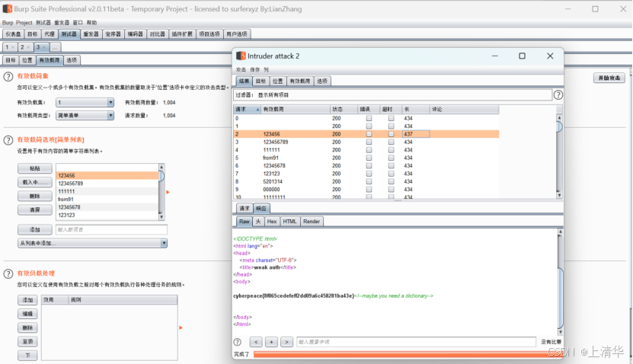Expand the 从列表中添加 dropdown

coord(92,244)
